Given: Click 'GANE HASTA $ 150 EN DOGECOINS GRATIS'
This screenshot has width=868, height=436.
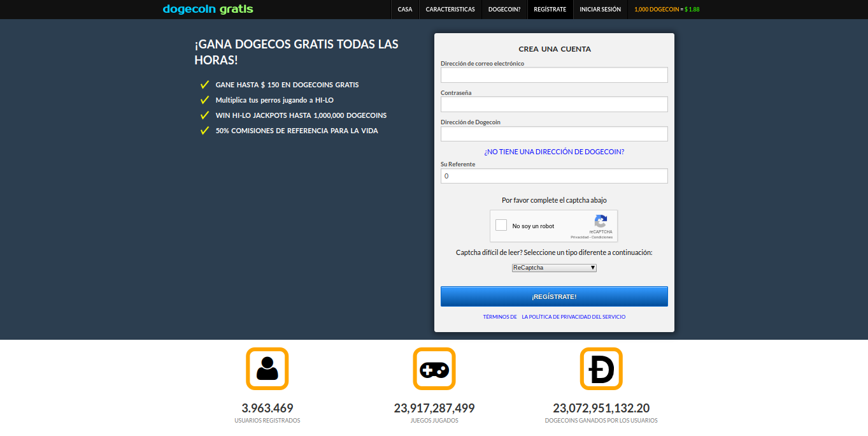Looking at the screenshot, I should tap(287, 85).
